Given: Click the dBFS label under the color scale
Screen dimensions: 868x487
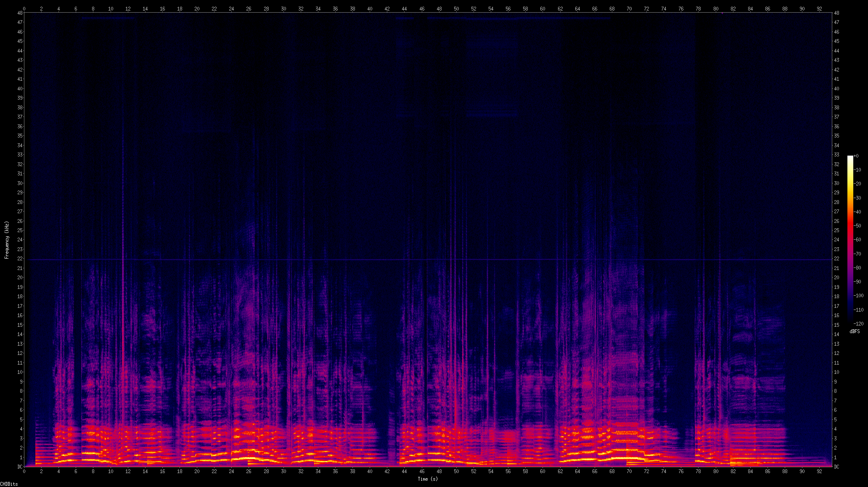Looking at the screenshot, I should (x=855, y=331).
